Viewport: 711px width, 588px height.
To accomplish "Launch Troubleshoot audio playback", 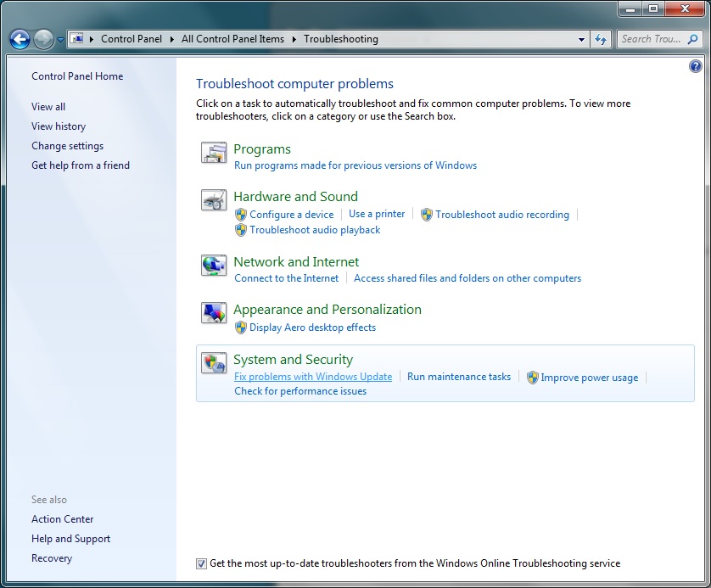I will click(315, 230).
